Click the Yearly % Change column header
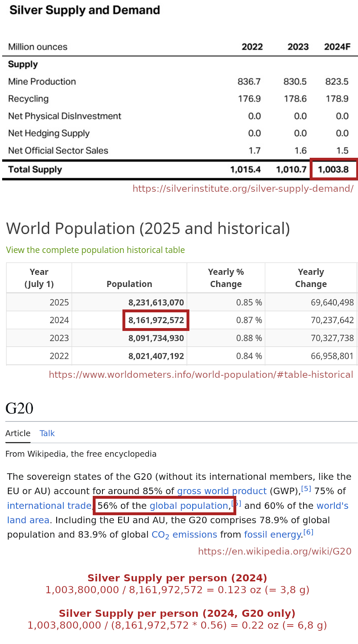The width and height of the screenshot is (358, 644). point(226,278)
